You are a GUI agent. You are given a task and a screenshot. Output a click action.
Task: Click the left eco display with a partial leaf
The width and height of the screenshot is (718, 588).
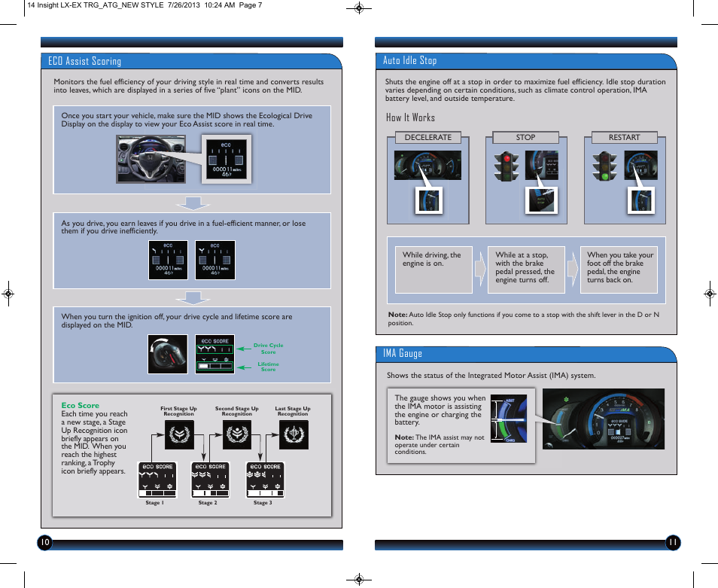(x=168, y=260)
